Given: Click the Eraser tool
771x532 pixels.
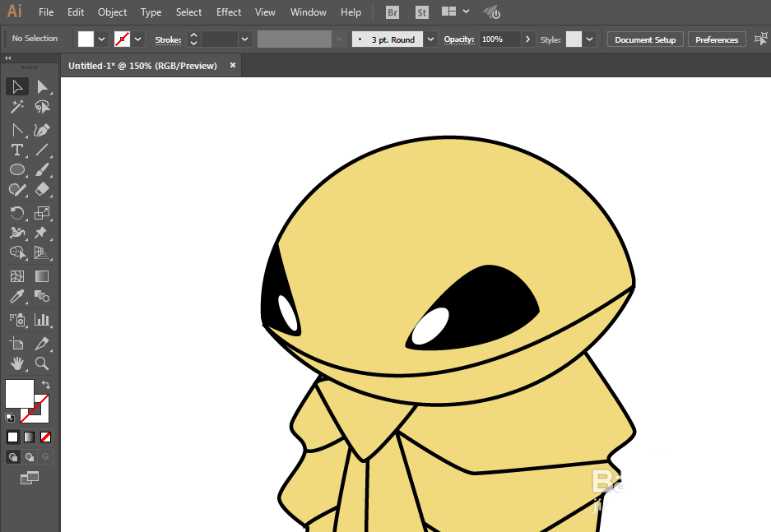Looking at the screenshot, I should tap(43, 190).
